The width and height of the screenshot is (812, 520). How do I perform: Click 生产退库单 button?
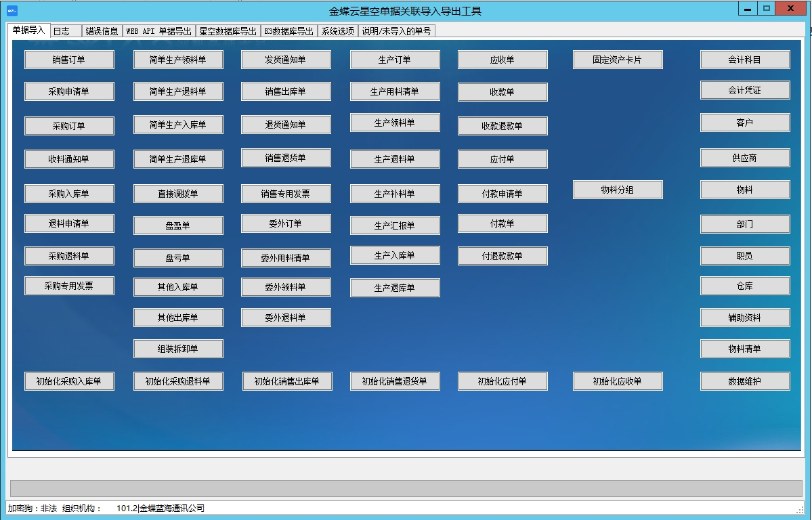click(x=395, y=288)
